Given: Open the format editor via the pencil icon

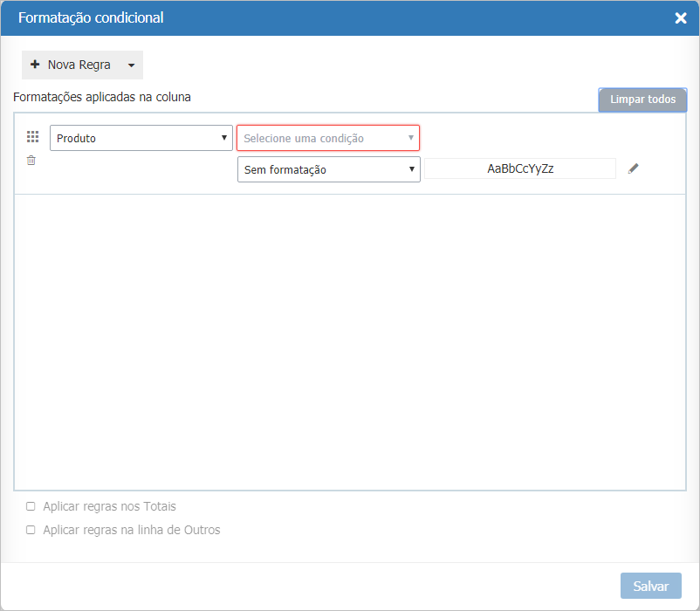Looking at the screenshot, I should tap(634, 168).
